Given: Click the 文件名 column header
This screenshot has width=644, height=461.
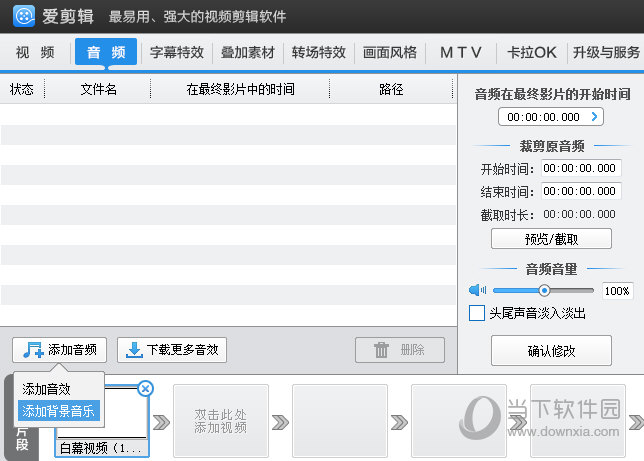Looking at the screenshot, I should pyautogui.click(x=98, y=89).
